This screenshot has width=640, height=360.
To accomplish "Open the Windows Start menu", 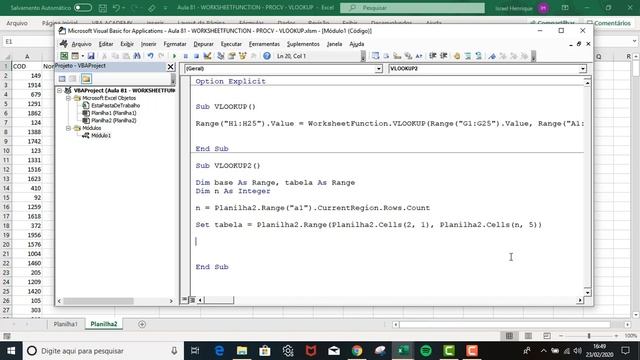I will click(x=11, y=351).
